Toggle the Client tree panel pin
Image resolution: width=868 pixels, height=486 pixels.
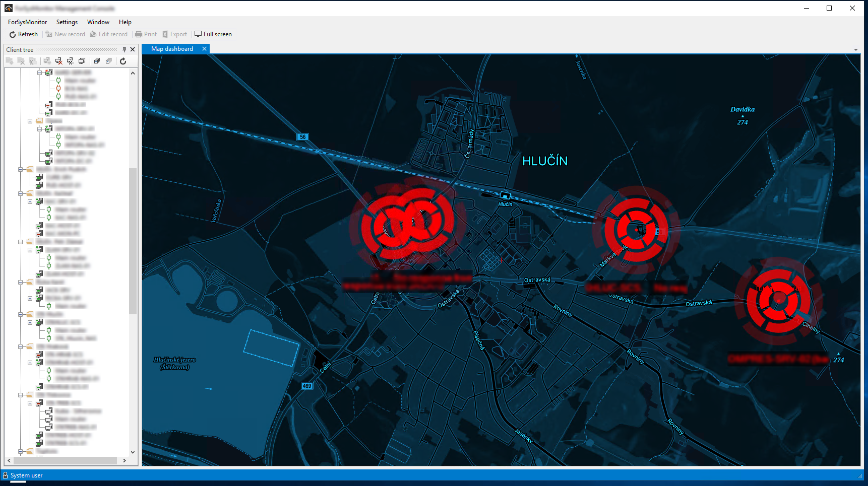[124, 49]
